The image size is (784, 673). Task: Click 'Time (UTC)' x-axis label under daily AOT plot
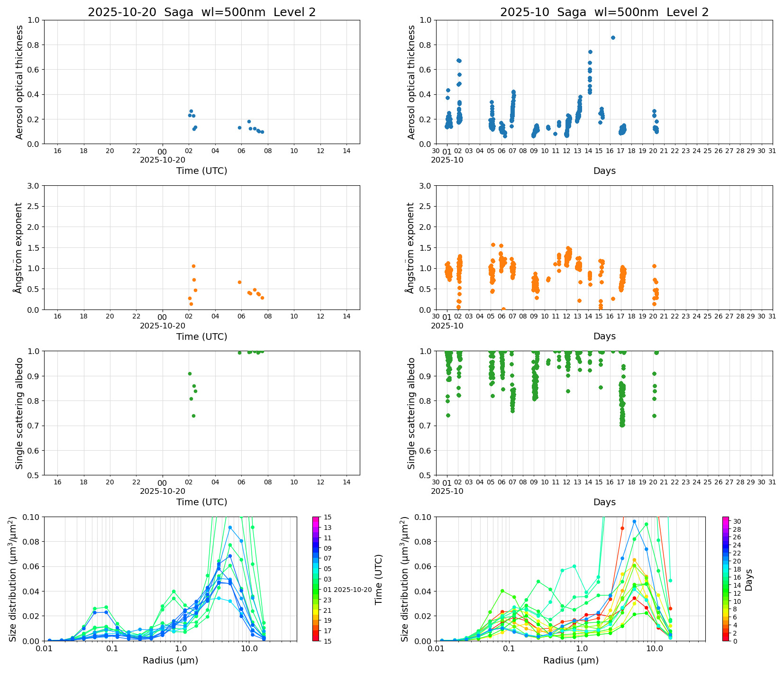point(201,171)
